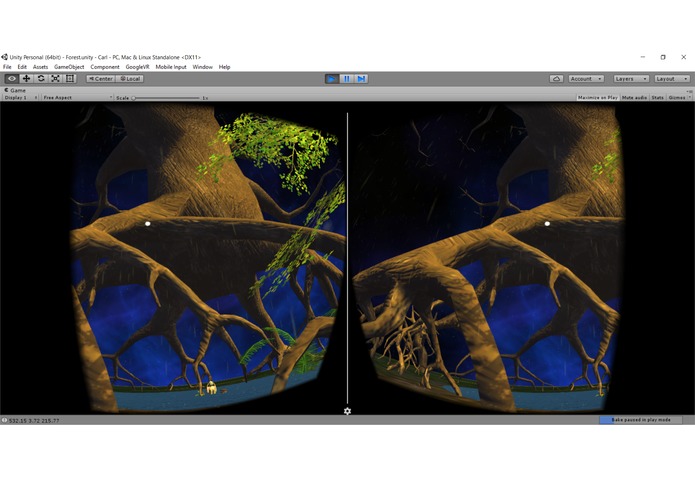Open the Layers dropdown
The width and height of the screenshot is (695, 494).
tap(631, 79)
